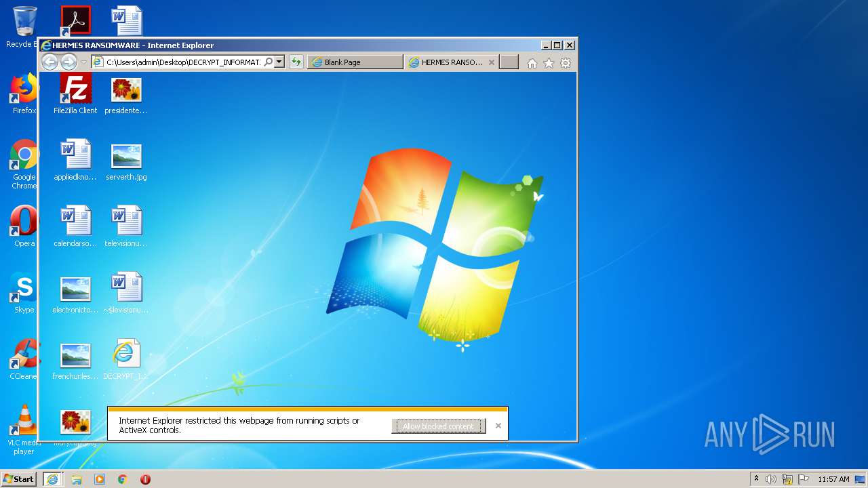Select the Recycle Bin desktop icon
This screenshot has height=488, width=868.
click(x=24, y=27)
